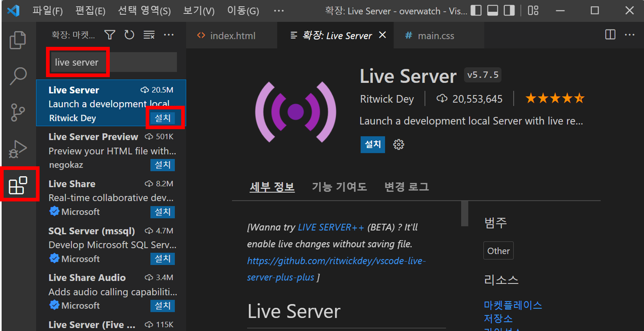Switch to the index.html tab
This screenshot has width=644, height=331.
pyautogui.click(x=232, y=36)
